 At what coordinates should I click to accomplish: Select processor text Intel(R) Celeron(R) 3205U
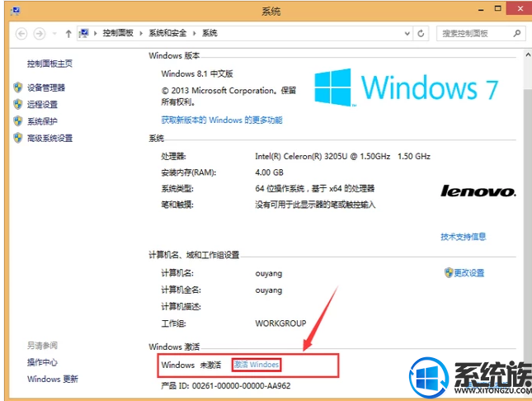pos(301,156)
